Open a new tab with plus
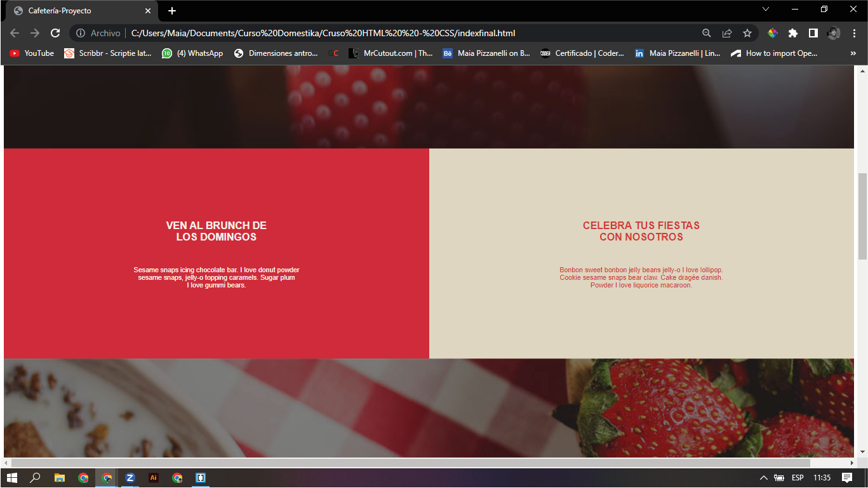868x488 pixels. (172, 11)
